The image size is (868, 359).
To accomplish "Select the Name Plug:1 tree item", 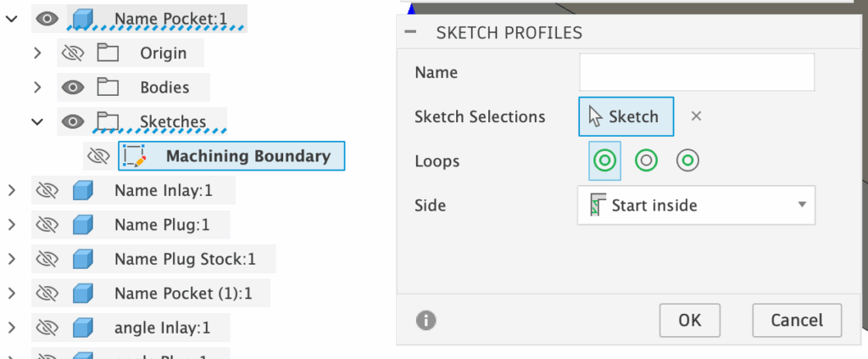I will coord(161,225).
